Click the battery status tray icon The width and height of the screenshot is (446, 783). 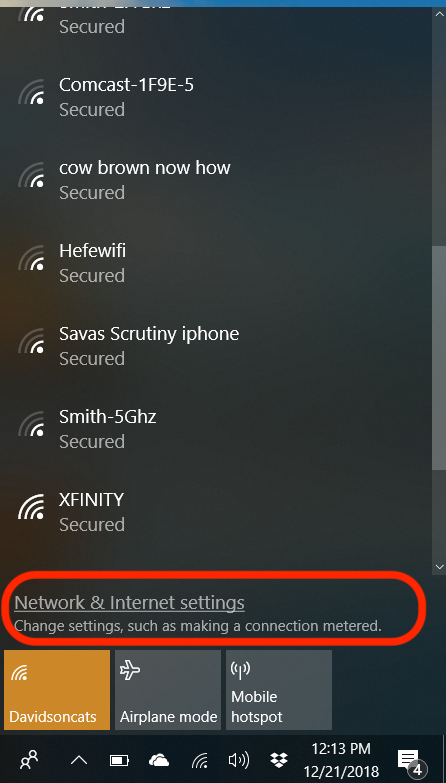tap(119, 761)
